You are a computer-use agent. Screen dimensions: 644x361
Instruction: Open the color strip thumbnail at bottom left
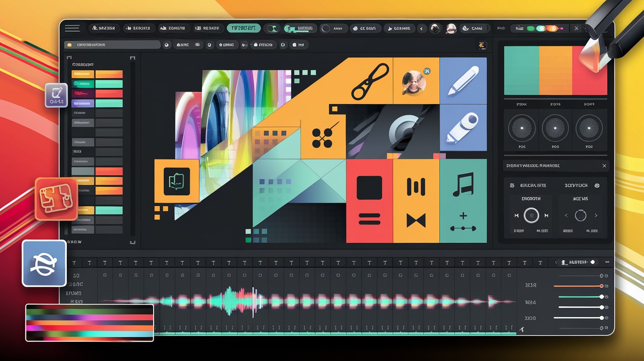(x=90, y=322)
